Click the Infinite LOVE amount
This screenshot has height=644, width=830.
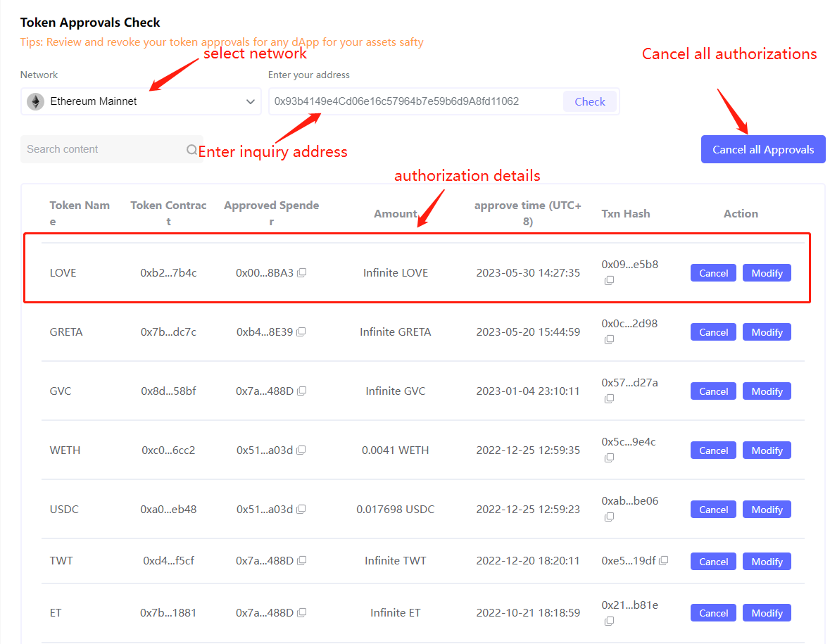[x=396, y=273]
